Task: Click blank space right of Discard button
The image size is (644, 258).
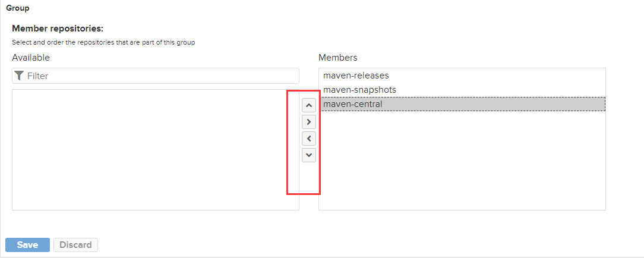Action: (297, 245)
